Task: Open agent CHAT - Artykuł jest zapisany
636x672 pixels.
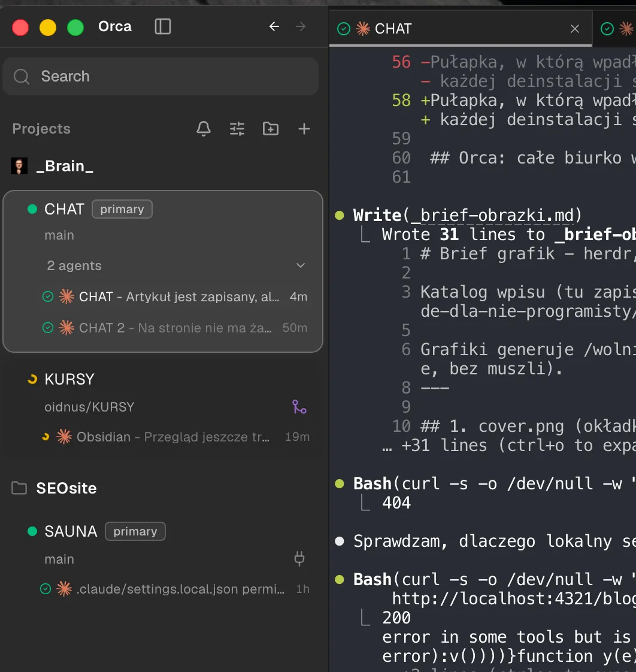Action: click(x=175, y=296)
